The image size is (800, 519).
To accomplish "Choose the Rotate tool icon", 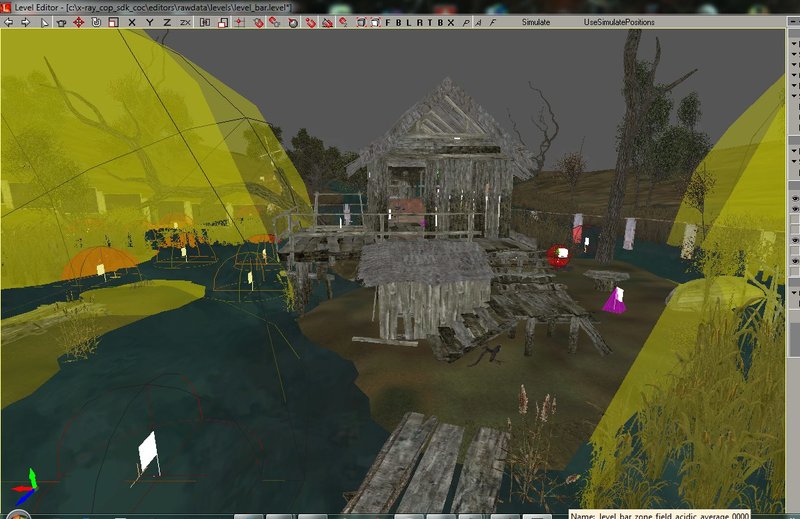I will click(x=96, y=22).
